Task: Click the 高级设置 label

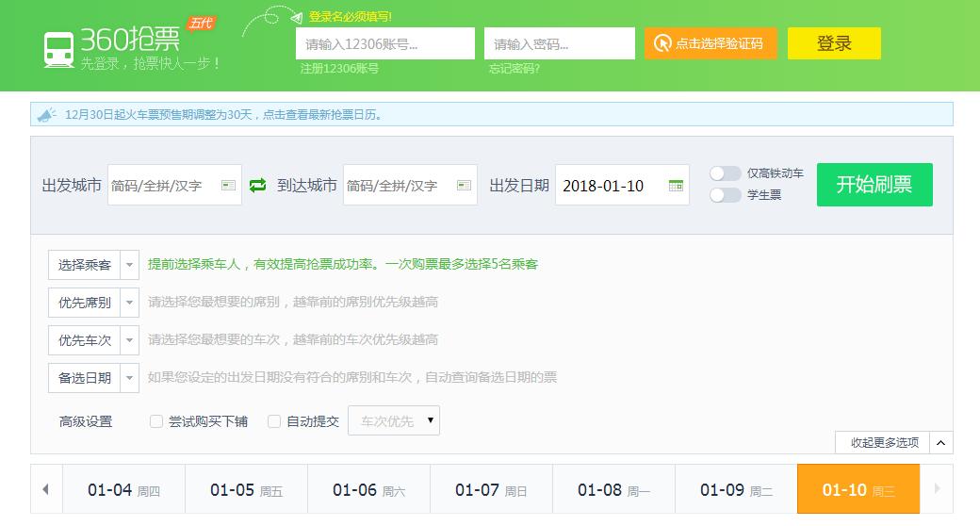Action: (86, 421)
